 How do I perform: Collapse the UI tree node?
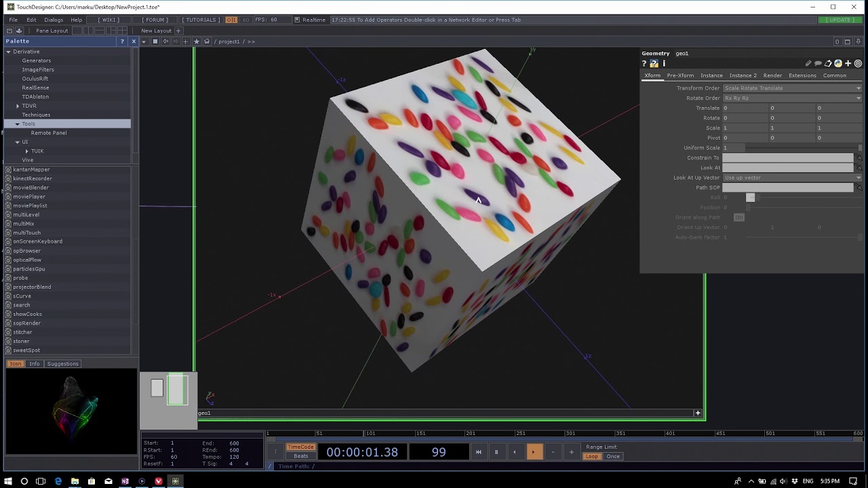click(x=18, y=142)
